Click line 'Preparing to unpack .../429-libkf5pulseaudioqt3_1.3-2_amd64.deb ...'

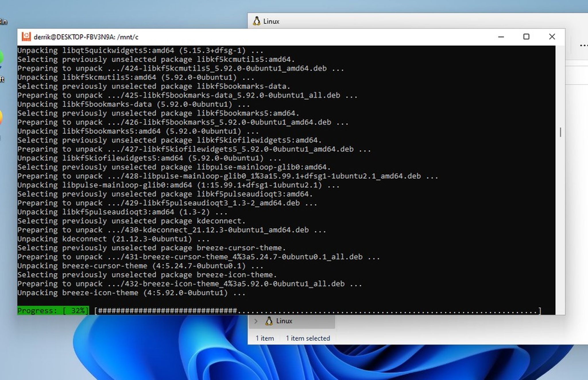(x=167, y=203)
